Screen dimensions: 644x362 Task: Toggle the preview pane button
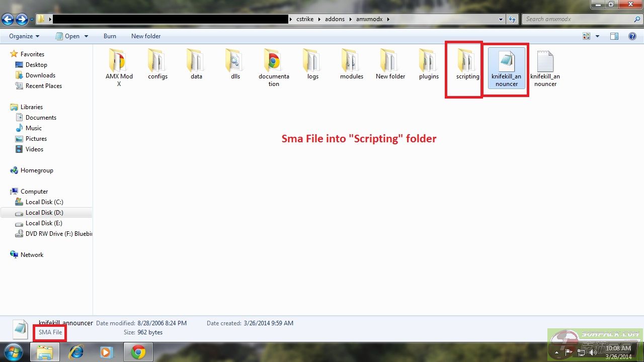[614, 36]
